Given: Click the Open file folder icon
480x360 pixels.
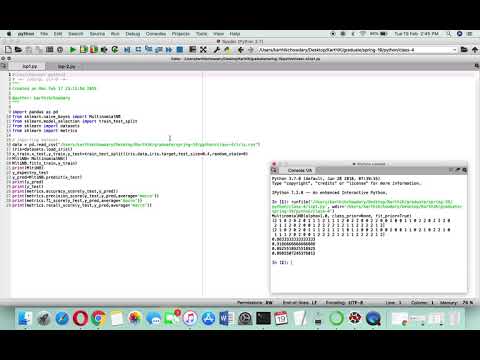Looking at the screenshot, I should (x=18, y=50).
